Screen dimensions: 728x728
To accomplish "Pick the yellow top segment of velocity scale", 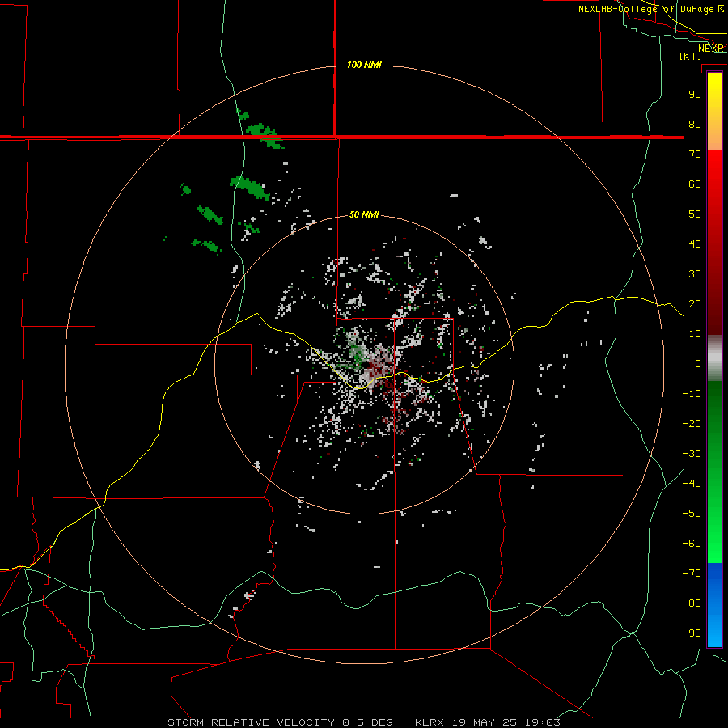I will coord(714,112).
